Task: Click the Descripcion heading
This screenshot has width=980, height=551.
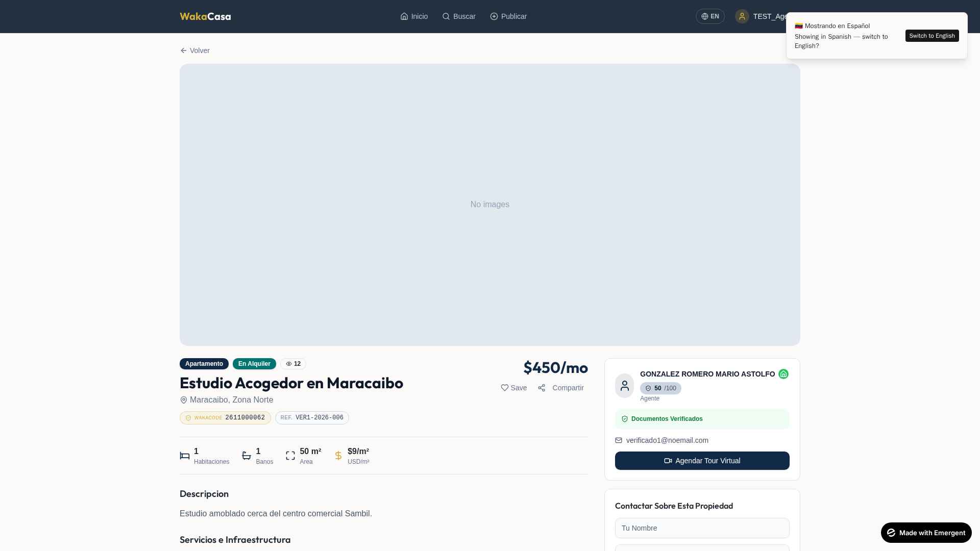Action: (204, 494)
